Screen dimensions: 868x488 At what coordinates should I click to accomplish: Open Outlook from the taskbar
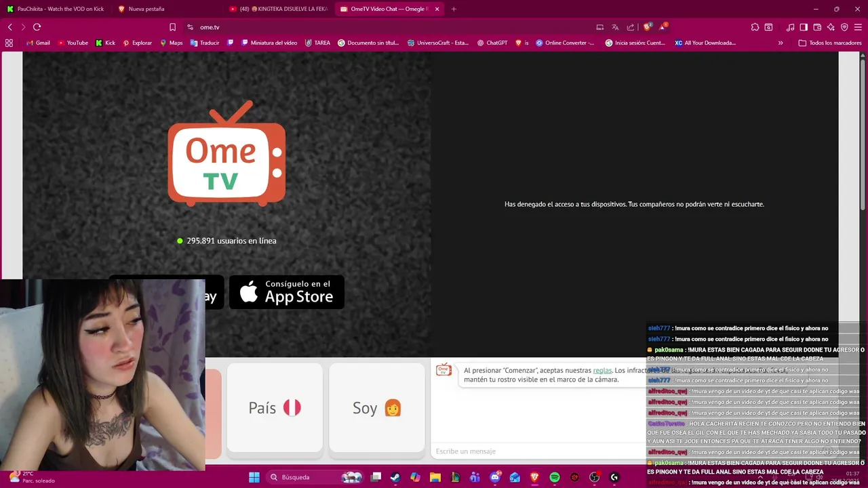(x=515, y=477)
